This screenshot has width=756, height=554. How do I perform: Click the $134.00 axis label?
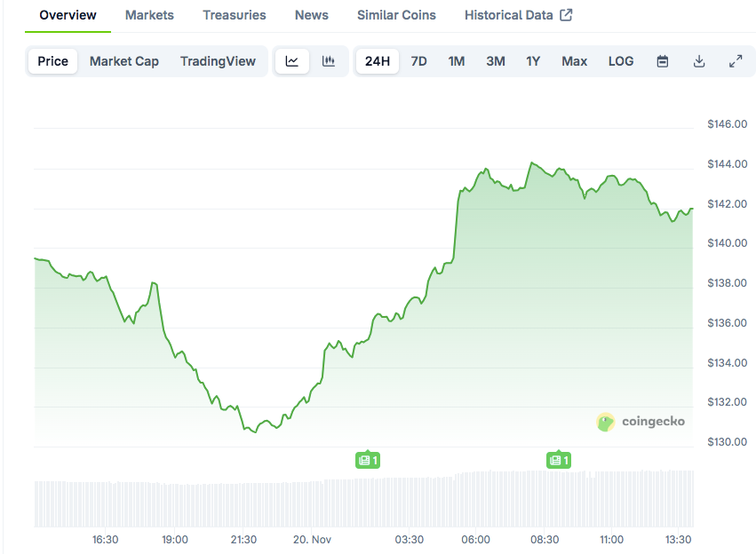727,363
